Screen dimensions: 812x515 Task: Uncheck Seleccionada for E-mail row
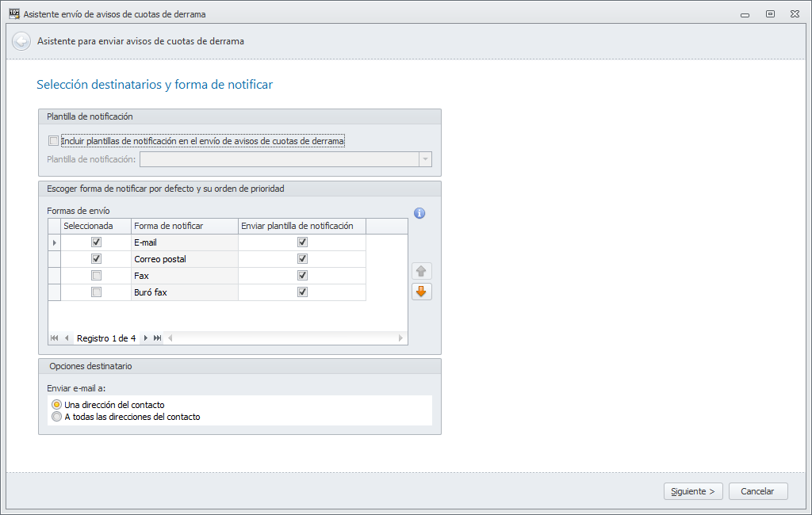click(x=97, y=242)
